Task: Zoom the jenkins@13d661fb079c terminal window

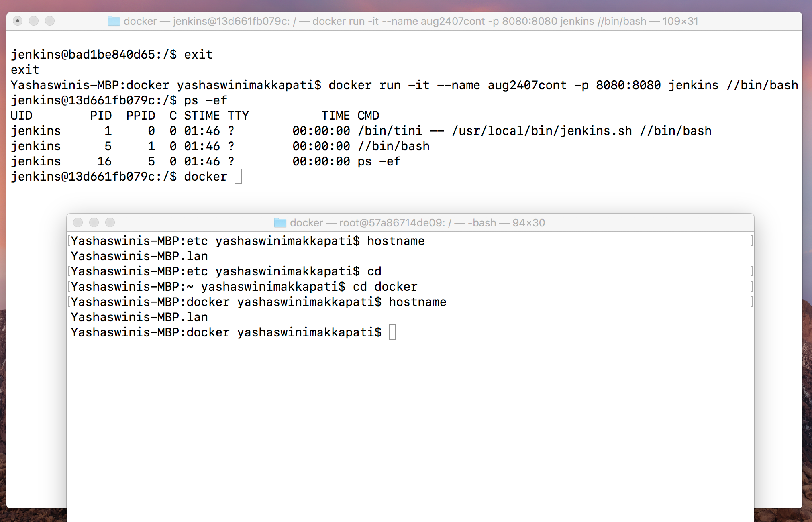Action: coord(50,21)
